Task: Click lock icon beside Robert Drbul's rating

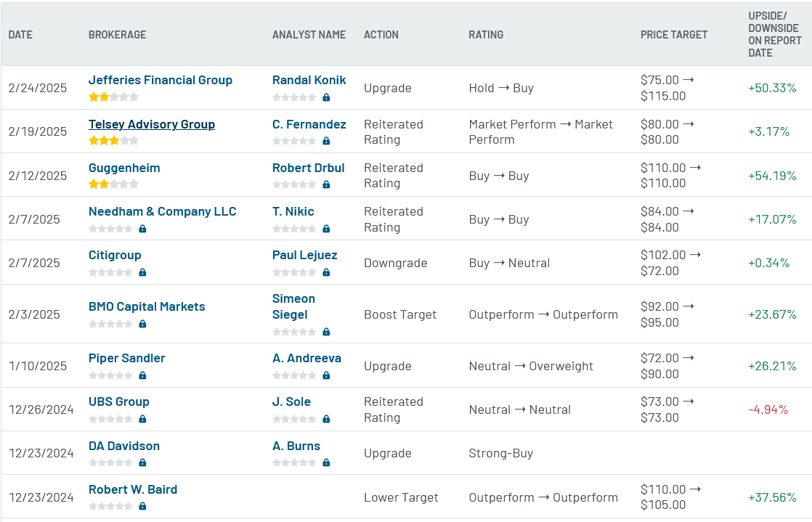Action: (x=326, y=184)
